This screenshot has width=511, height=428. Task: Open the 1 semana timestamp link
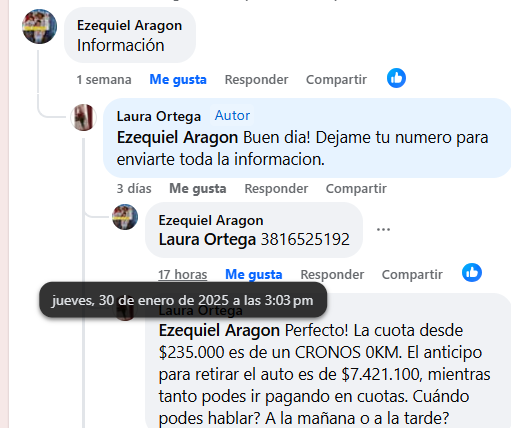click(x=104, y=80)
